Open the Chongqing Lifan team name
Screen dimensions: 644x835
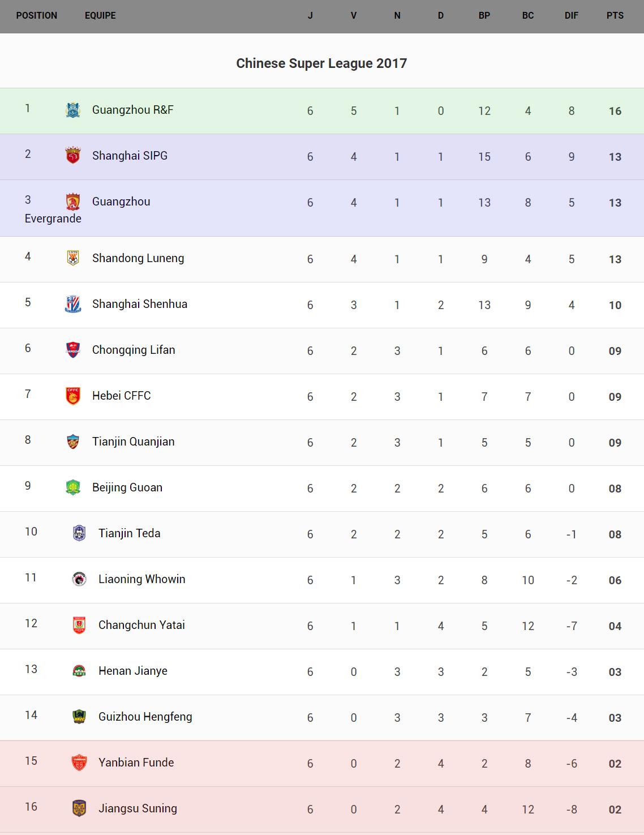point(134,350)
